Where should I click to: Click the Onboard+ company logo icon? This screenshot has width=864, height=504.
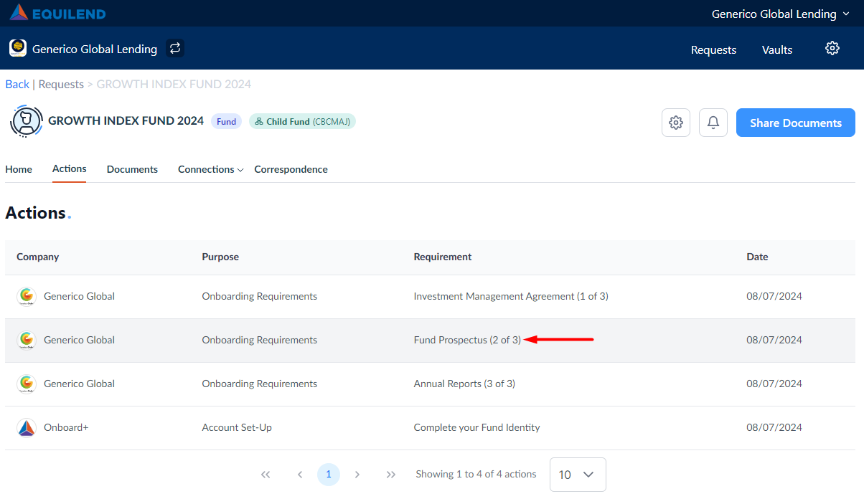click(27, 427)
